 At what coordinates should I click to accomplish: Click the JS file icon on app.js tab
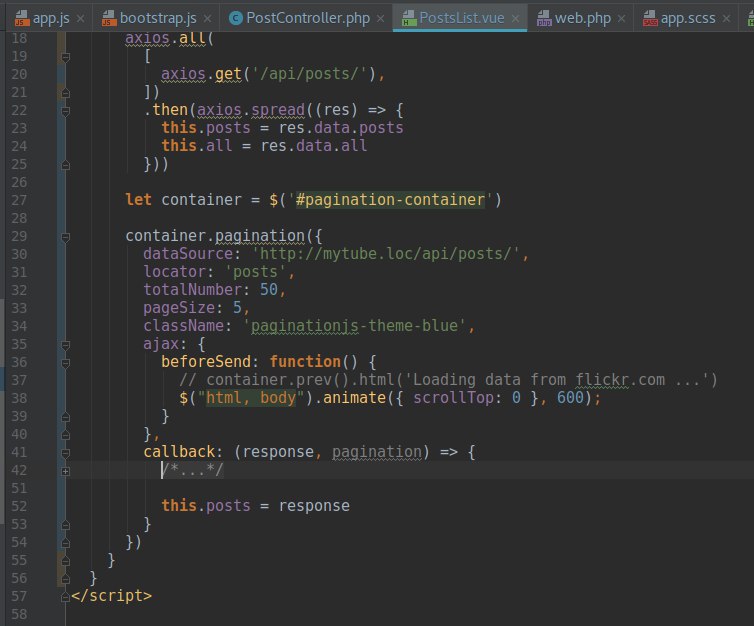(21, 18)
